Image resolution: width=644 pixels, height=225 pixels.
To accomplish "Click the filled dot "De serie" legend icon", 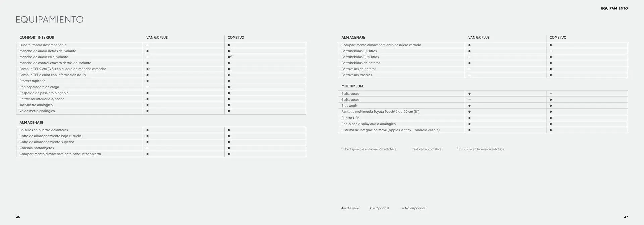I will (342, 208).
